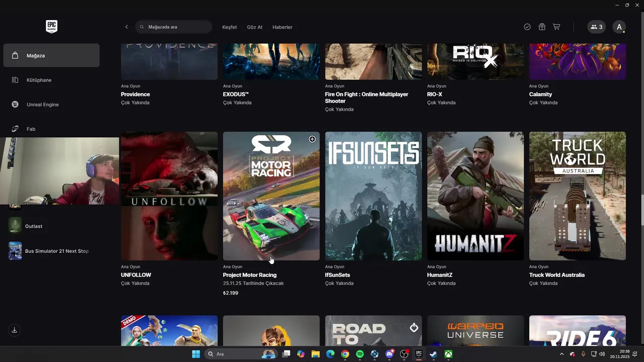Open the Windows Start button
644x362 pixels.
(x=196, y=354)
